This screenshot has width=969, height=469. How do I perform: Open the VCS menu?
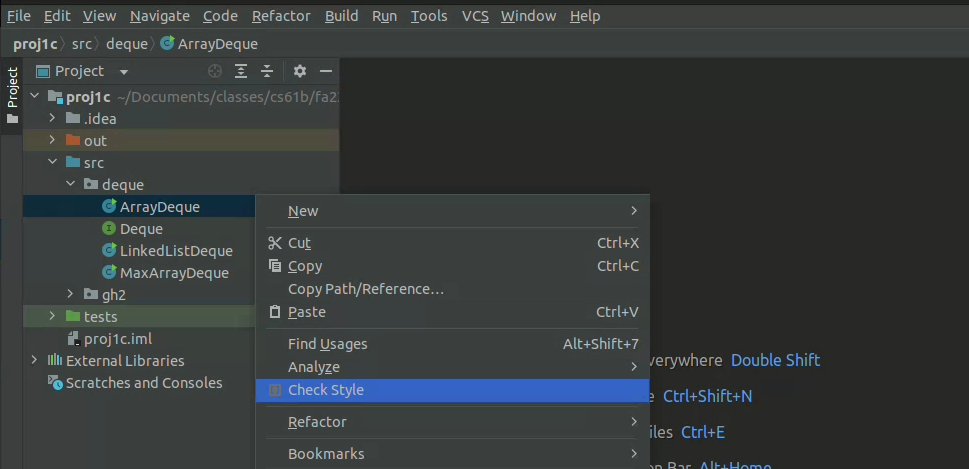pyautogui.click(x=475, y=16)
